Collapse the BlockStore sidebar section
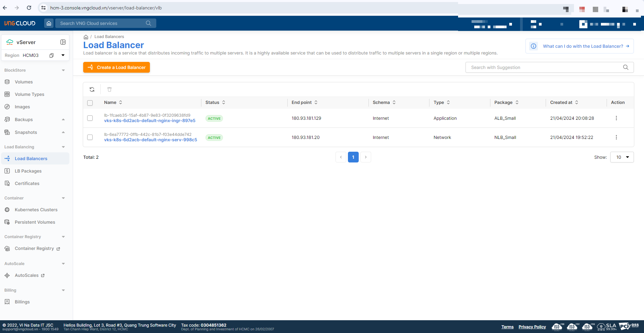Screen dimensions: 644x333 tap(63, 70)
